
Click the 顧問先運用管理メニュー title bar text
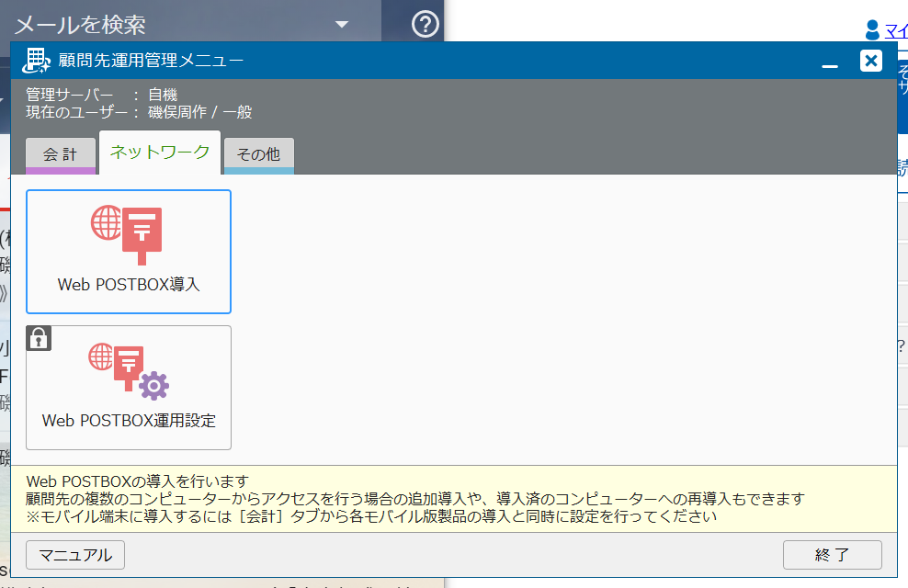click(x=151, y=61)
